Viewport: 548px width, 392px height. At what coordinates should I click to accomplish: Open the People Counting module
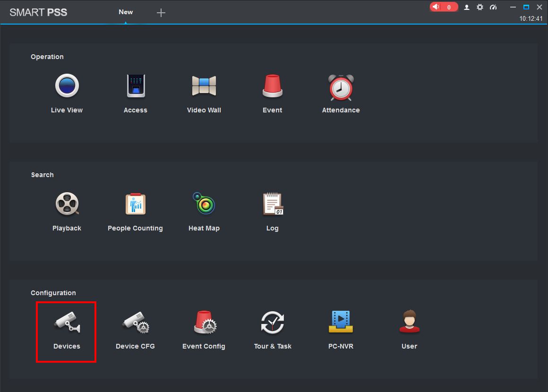coord(135,212)
